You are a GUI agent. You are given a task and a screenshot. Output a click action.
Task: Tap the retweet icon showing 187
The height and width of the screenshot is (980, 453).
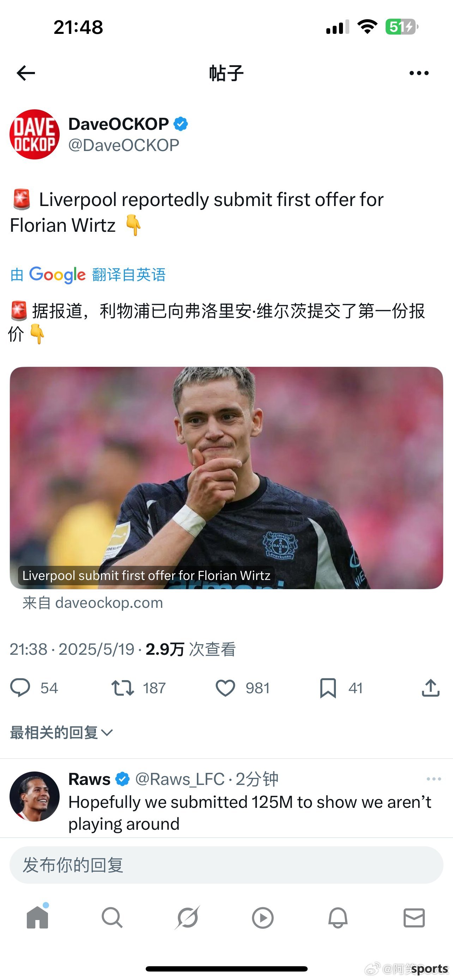coord(122,688)
